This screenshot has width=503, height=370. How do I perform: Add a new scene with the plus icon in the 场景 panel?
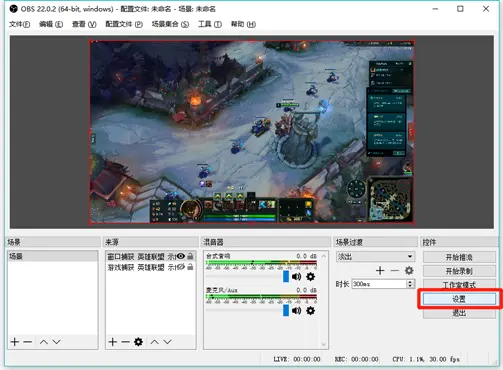click(15, 342)
